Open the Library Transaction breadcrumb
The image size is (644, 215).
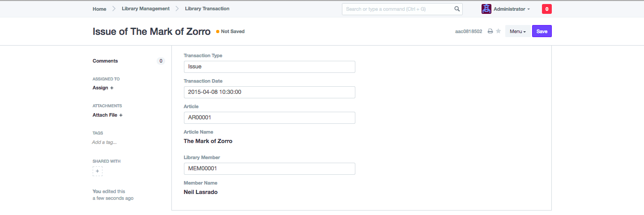207,8
